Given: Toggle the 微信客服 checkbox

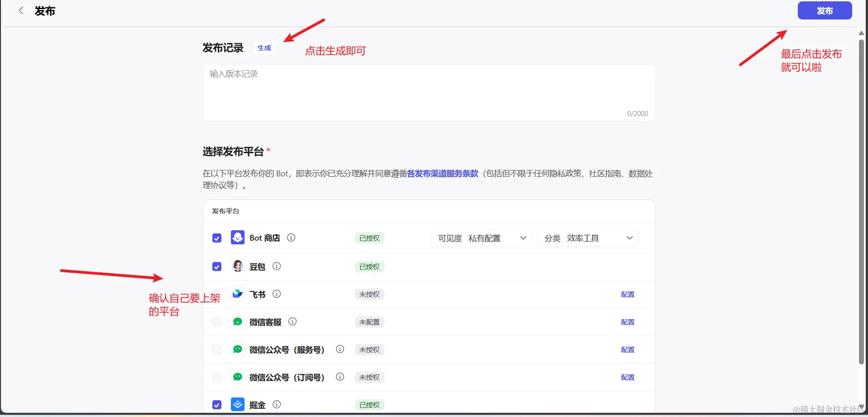Looking at the screenshot, I should click(x=217, y=322).
